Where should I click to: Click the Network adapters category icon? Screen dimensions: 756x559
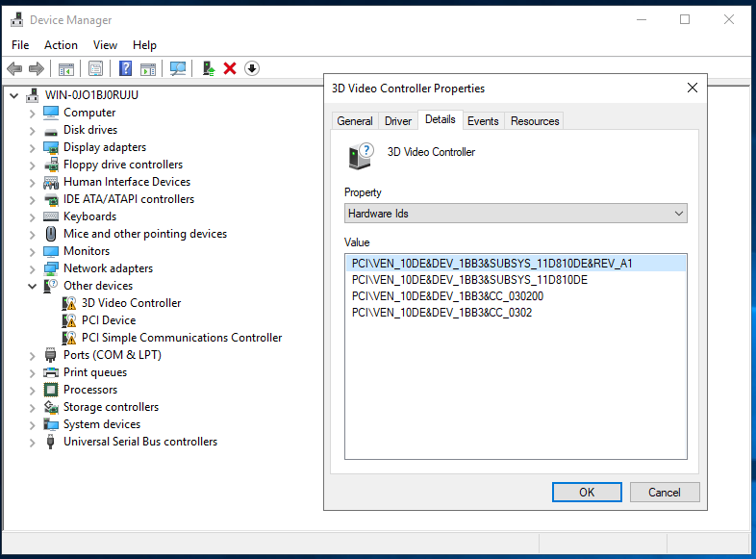pos(51,268)
